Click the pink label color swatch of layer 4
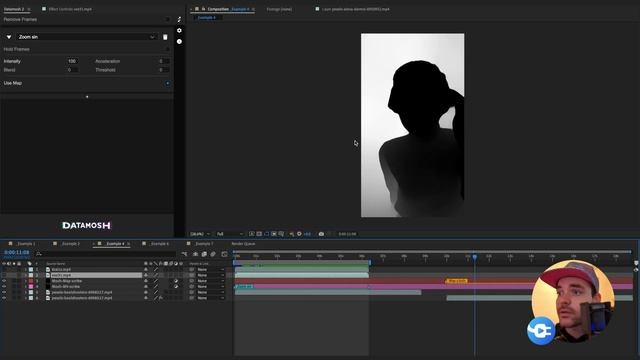640x360 pixels. point(31,287)
